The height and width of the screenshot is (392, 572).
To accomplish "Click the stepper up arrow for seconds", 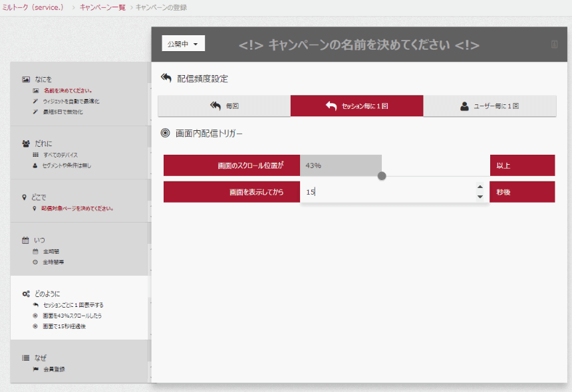I will [480, 188].
